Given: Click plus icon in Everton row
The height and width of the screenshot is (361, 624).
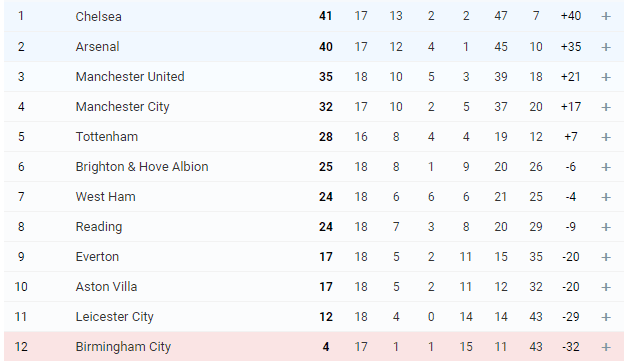Looking at the screenshot, I should [x=606, y=257].
